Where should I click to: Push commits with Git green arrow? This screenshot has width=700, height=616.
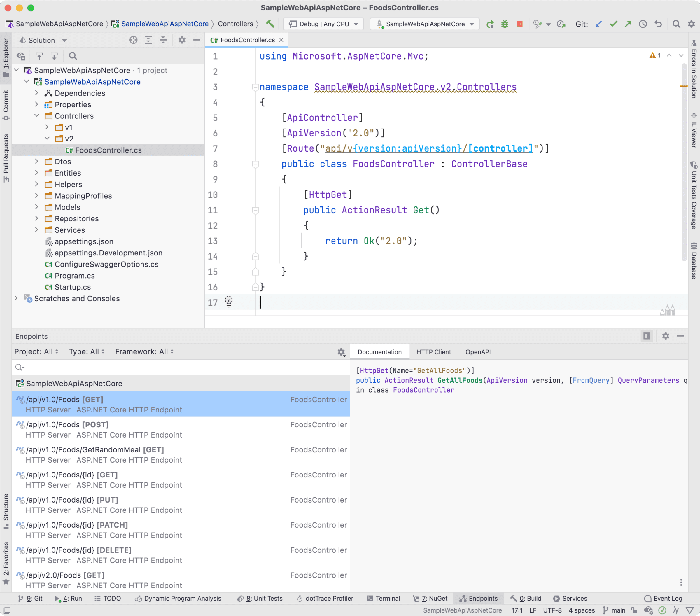tap(628, 24)
